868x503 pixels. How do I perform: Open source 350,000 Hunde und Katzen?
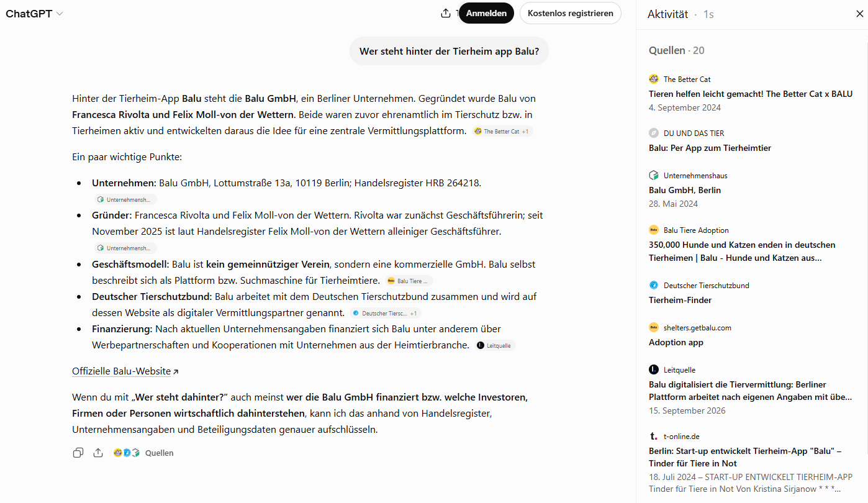742,251
